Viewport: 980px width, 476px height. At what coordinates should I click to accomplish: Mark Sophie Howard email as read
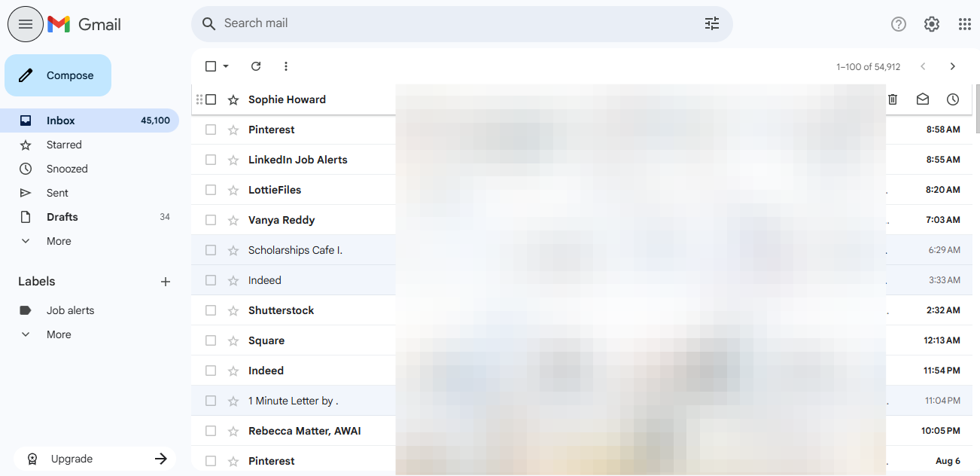922,99
